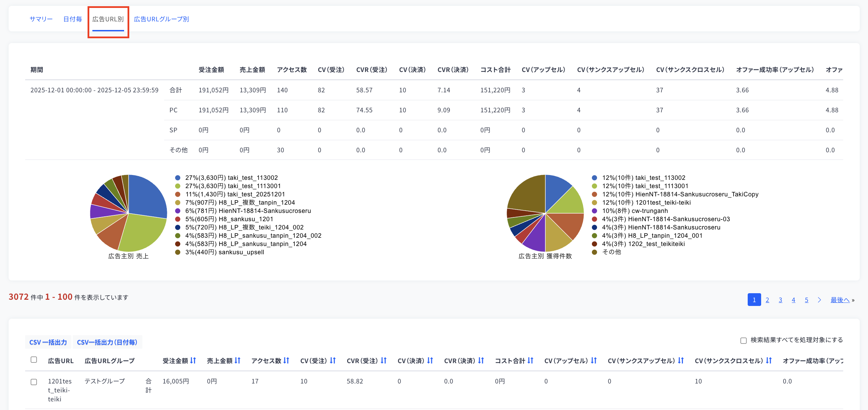The width and height of the screenshot is (868, 410).
Task: Enable 検索結果すべてを処理対象にする checkbox
Action: click(x=744, y=340)
